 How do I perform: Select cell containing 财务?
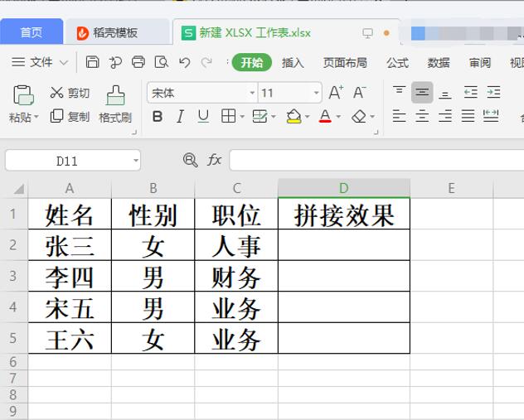pos(236,276)
